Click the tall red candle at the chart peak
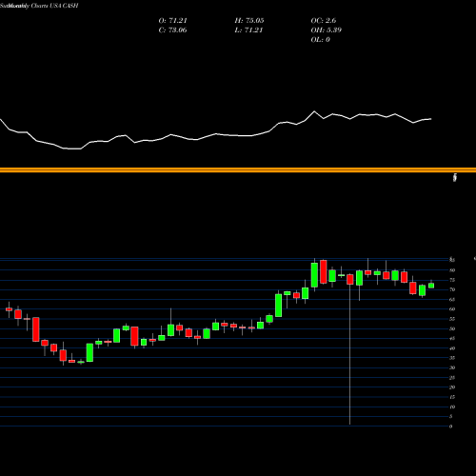 coord(324,271)
